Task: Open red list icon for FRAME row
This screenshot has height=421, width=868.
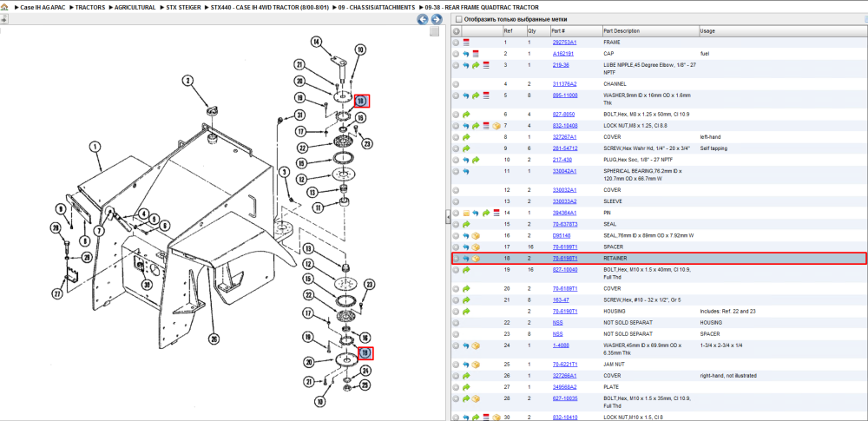Action: tap(466, 42)
